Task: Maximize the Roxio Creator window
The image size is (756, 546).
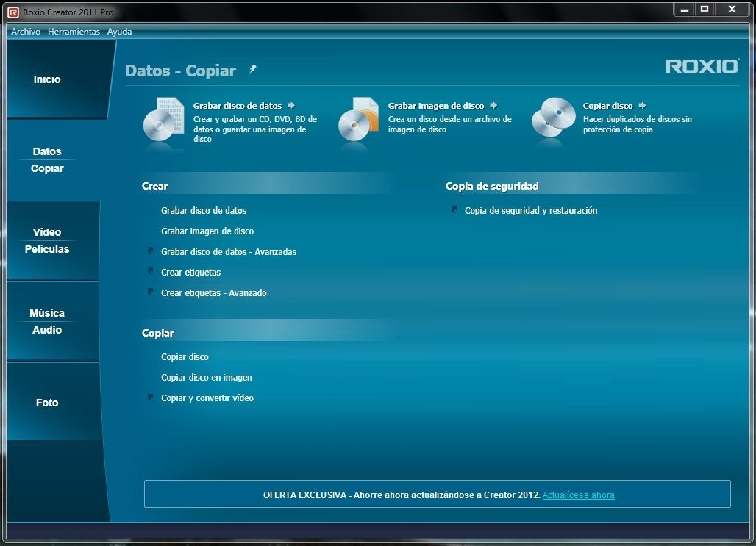Action: point(705,9)
